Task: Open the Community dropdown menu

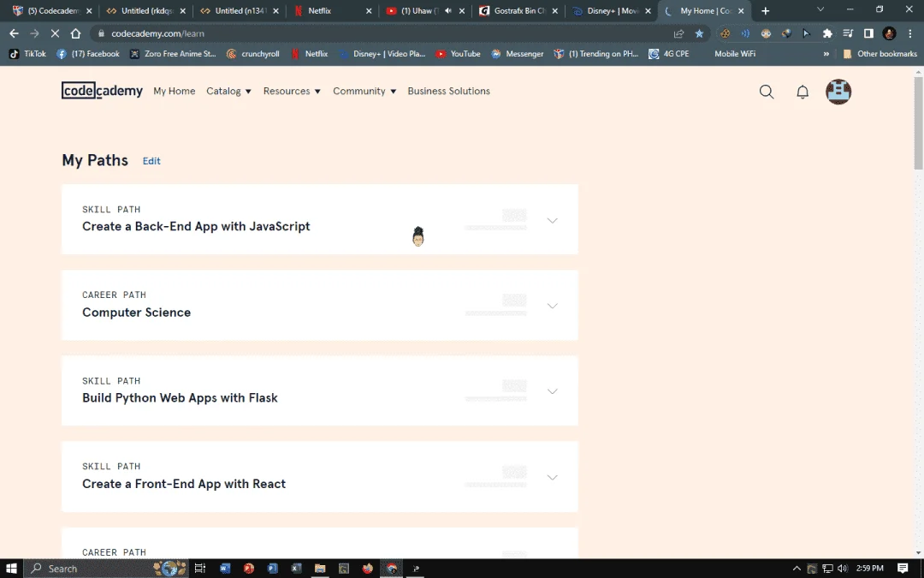Action: coord(364,91)
